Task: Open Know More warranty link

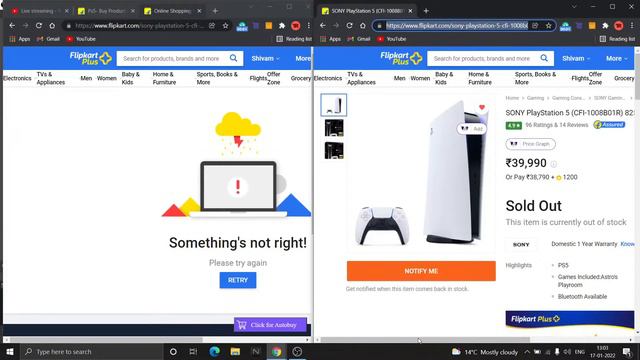Action: point(627,244)
